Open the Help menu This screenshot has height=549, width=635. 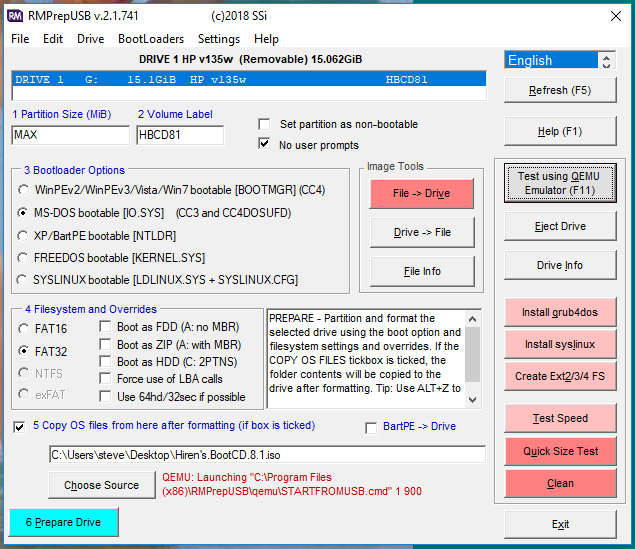pyautogui.click(x=266, y=39)
